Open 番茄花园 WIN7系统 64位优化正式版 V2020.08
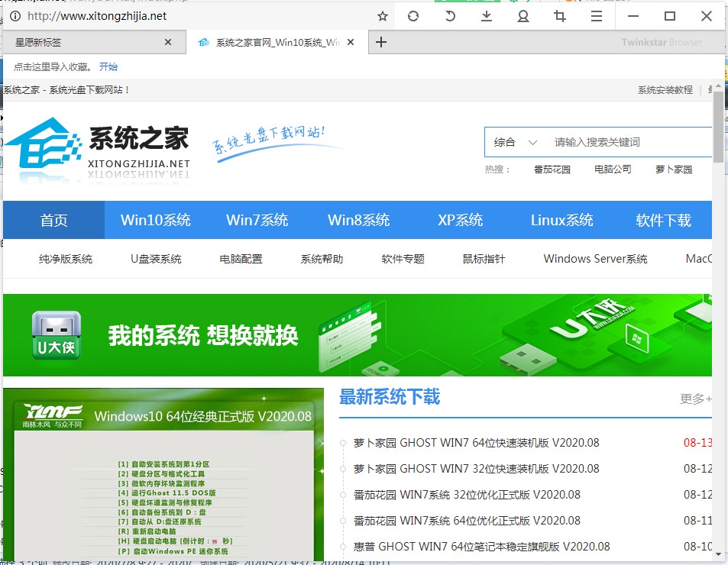This screenshot has height=565, width=728. click(x=467, y=521)
